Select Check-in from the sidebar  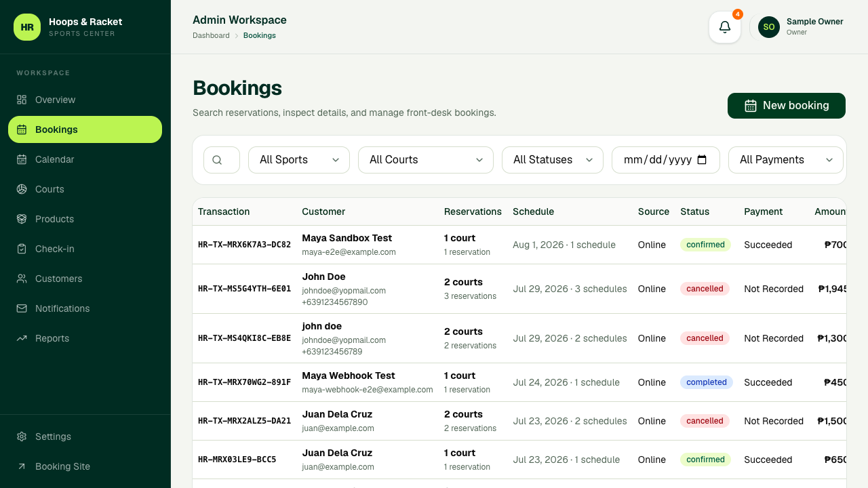85,249
